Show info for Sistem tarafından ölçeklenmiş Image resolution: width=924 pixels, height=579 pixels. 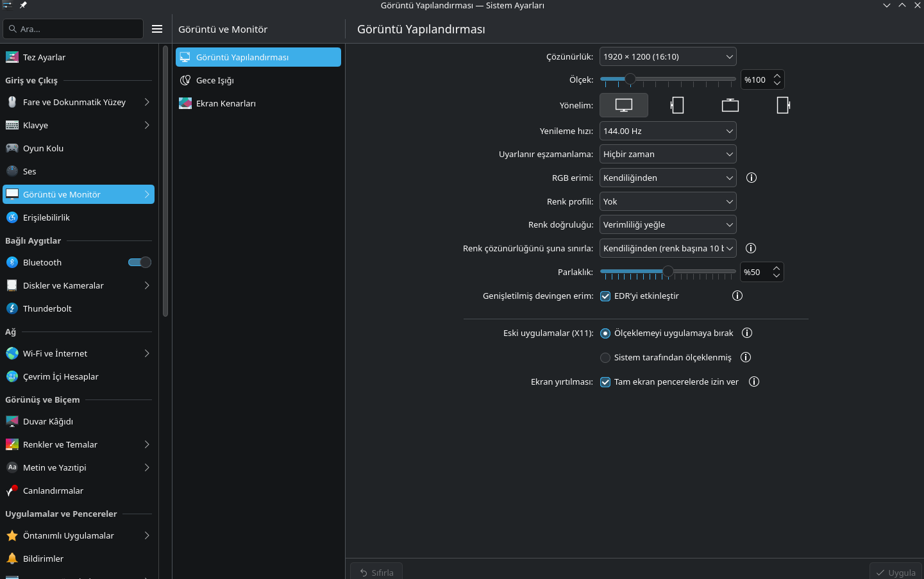(x=746, y=357)
